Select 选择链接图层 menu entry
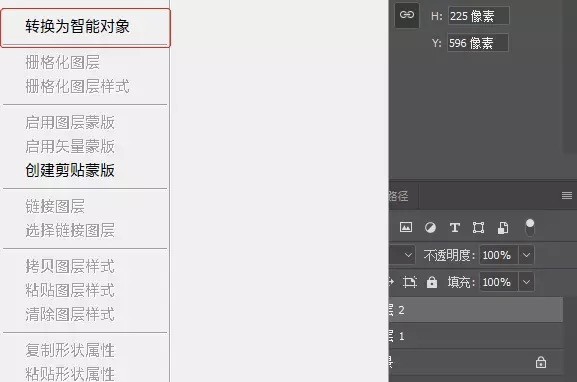The width and height of the screenshot is (577, 382). click(x=70, y=230)
